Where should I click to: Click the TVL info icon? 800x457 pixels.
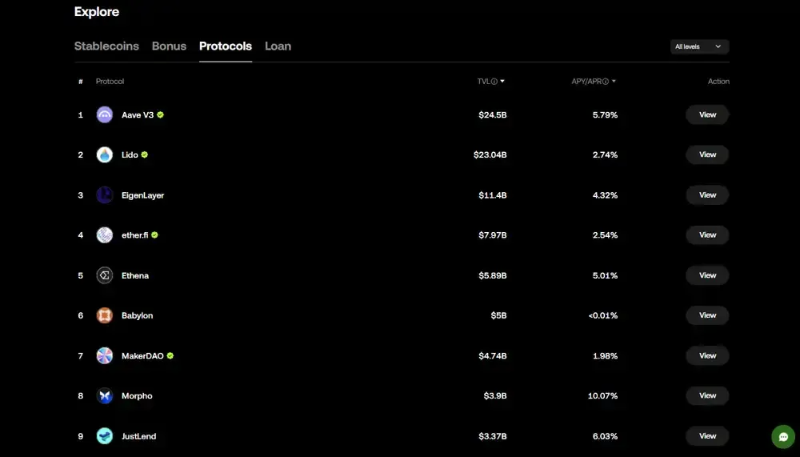[494, 81]
